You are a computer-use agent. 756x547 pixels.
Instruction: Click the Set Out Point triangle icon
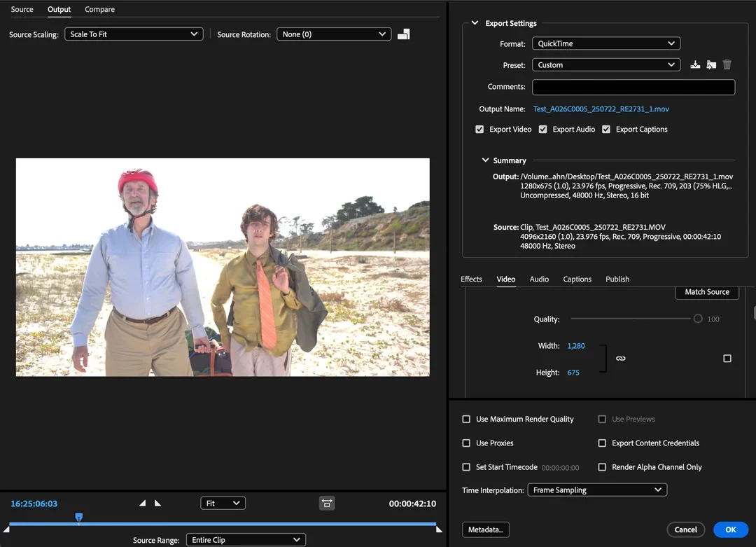[157, 503]
